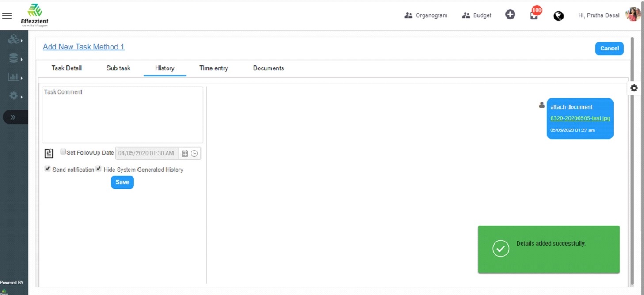Open the Organogram link
644x295 pixels.
pos(426,15)
